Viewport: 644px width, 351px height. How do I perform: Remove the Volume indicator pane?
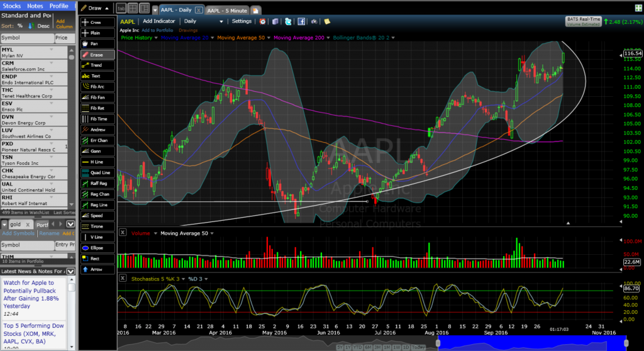tap(123, 233)
